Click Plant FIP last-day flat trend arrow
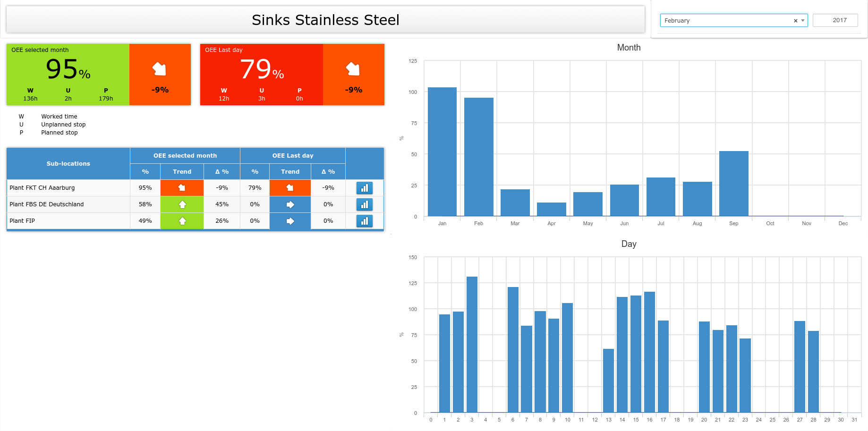 click(x=290, y=221)
